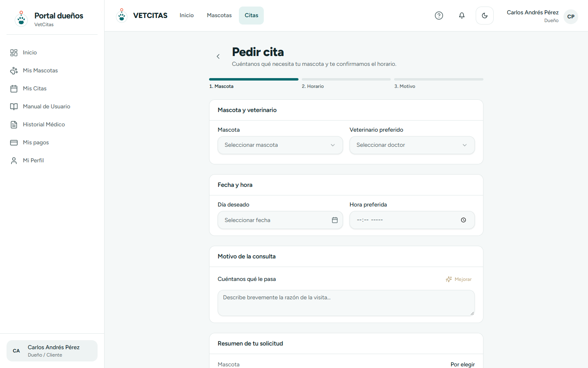Image resolution: width=588 pixels, height=368 pixels.
Task: Go to step 2. Horario
Action: click(313, 86)
